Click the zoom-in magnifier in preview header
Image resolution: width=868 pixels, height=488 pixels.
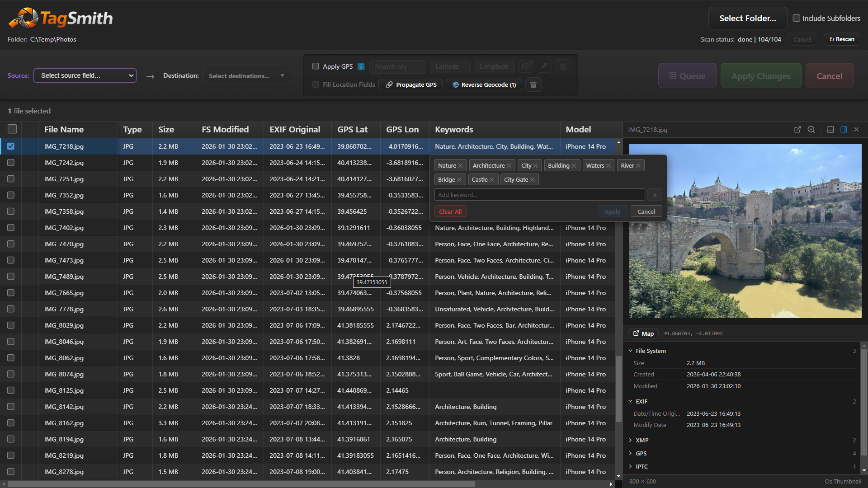click(x=811, y=130)
